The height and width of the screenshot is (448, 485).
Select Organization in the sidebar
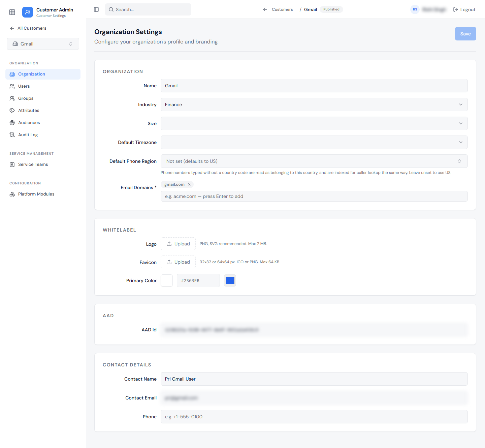pos(43,74)
